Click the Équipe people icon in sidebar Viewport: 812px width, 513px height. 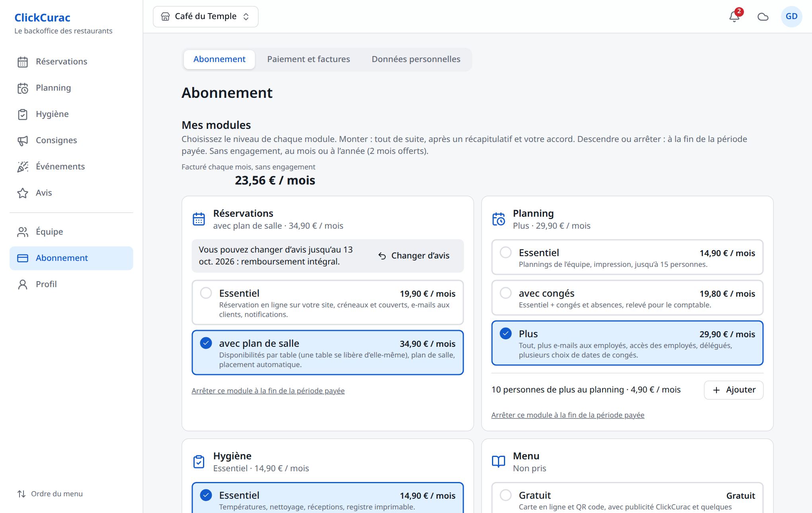tap(23, 232)
